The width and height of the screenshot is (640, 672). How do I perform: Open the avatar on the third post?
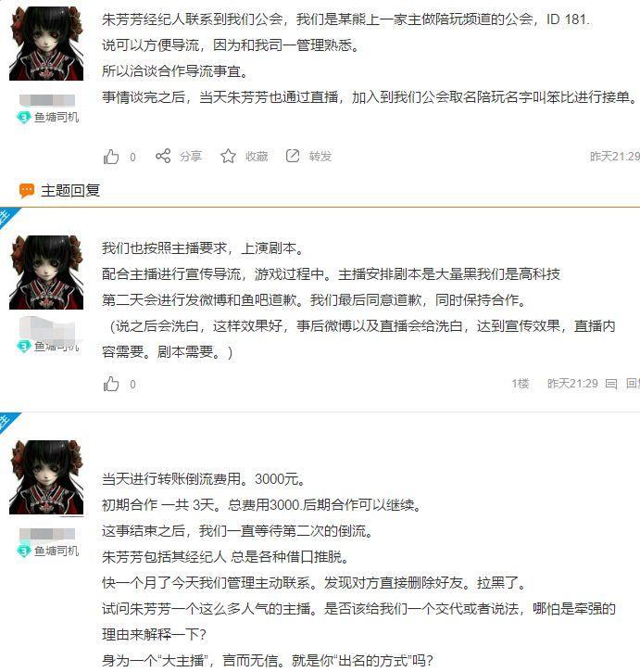(x=46, y=477)
